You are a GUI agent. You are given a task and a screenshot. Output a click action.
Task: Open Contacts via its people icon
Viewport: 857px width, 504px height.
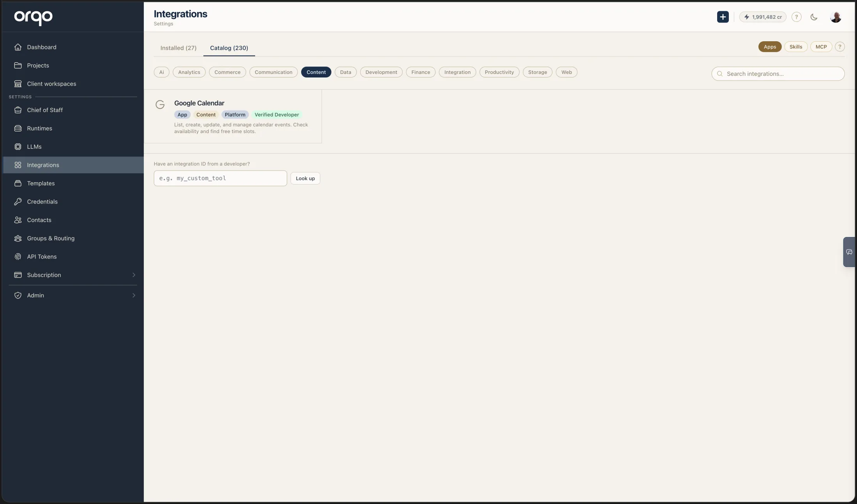[18, 220]
